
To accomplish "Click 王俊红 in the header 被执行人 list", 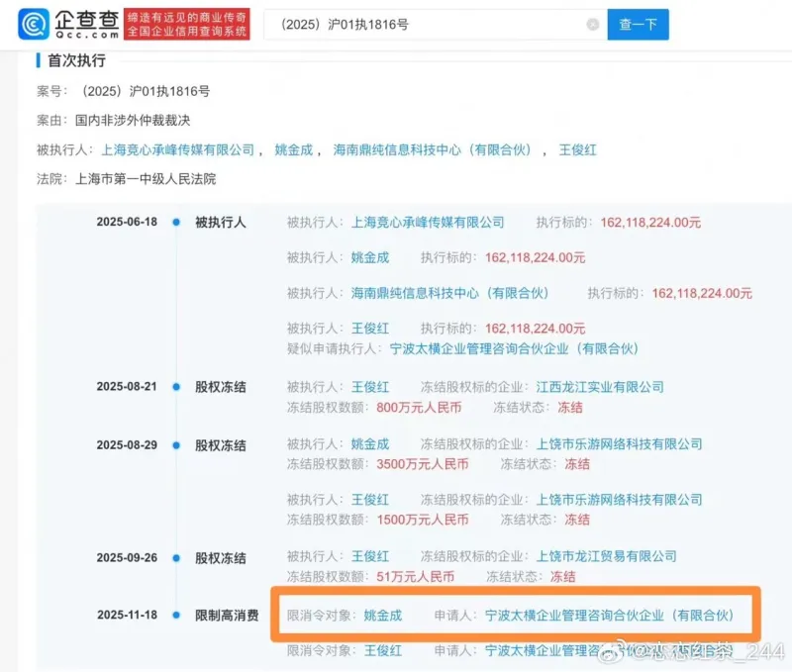I will pos(578,150).
